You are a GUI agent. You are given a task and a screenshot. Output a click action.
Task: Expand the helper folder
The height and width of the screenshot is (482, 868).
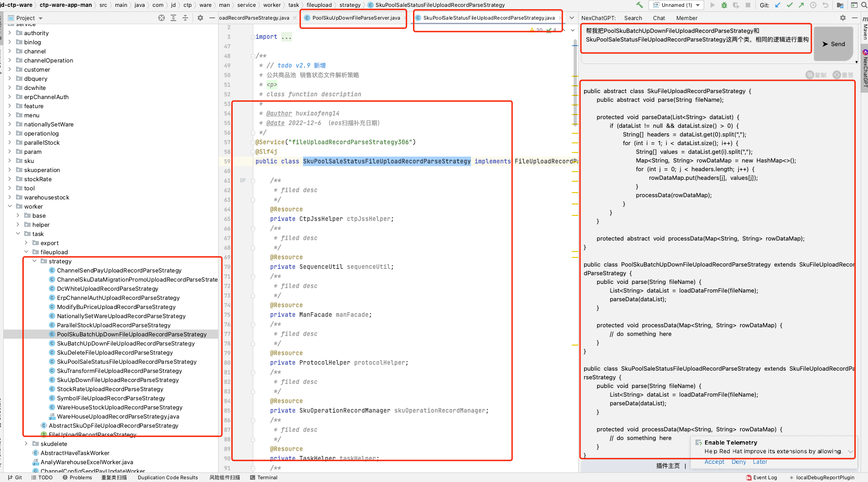tap(18, 225)
